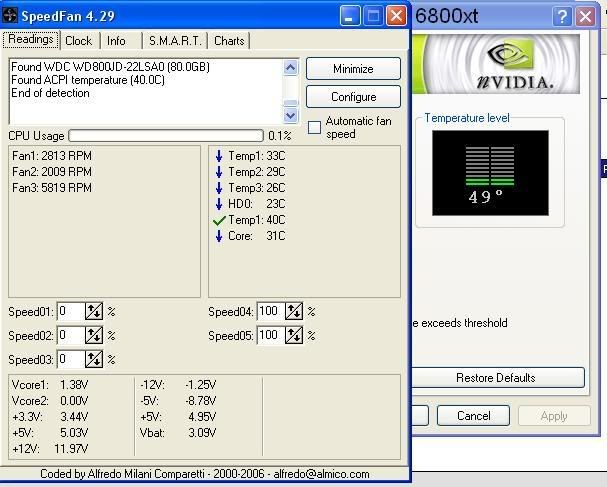The image size is (607, 487).
Task: Click the NVIDIA logo banner in 6800xt window
Action: tap(496, 64)
